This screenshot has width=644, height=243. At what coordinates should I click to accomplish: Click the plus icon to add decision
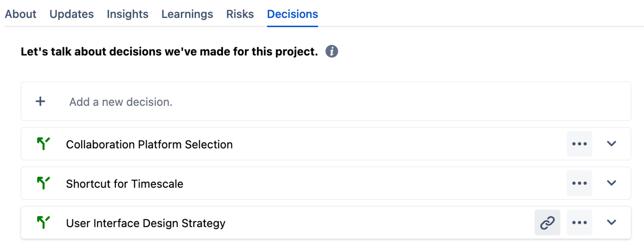pyautogui.click(x=40, y=101)
